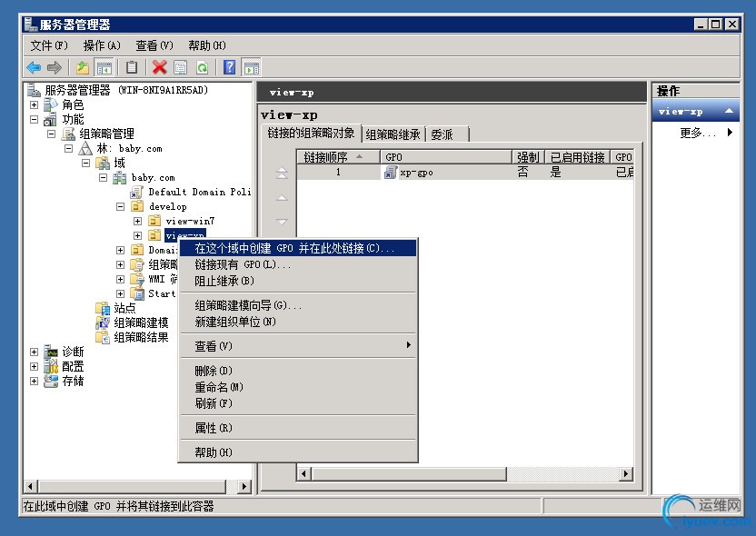Click the 强制 column header
Screen dimensions: 756x536
coord(529,156)
